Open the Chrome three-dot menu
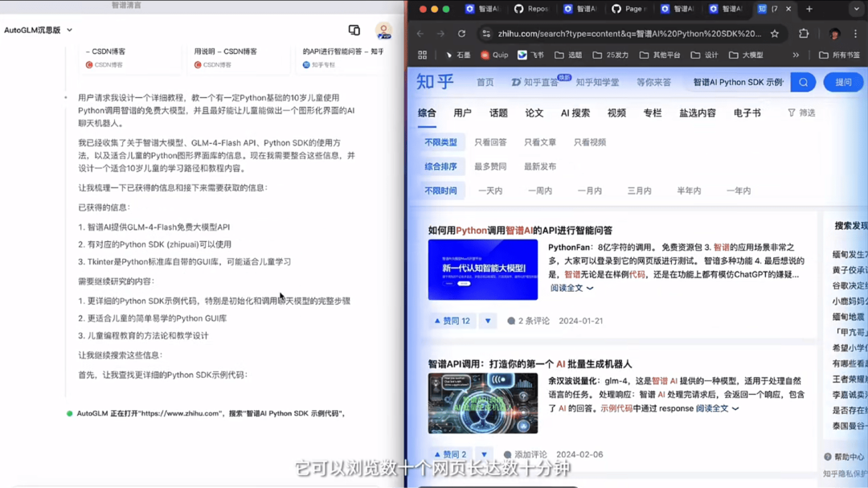This screenshot has width=868, height=488. [855, 34]
